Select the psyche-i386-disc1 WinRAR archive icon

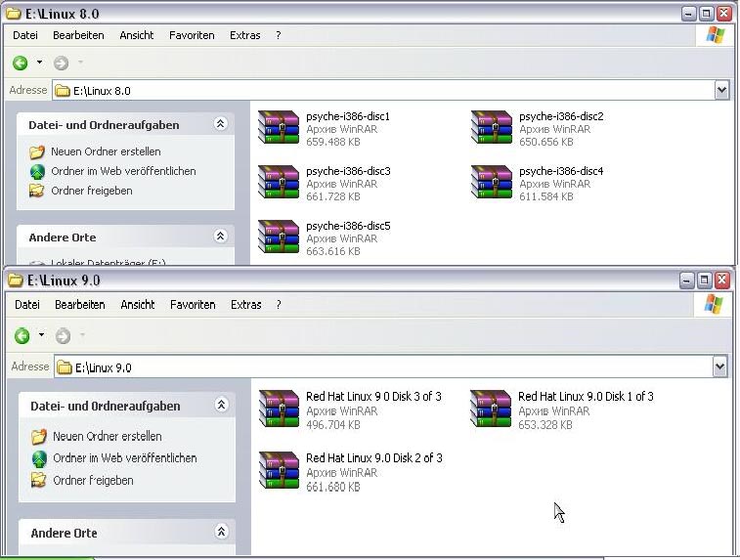coord(279,127)
